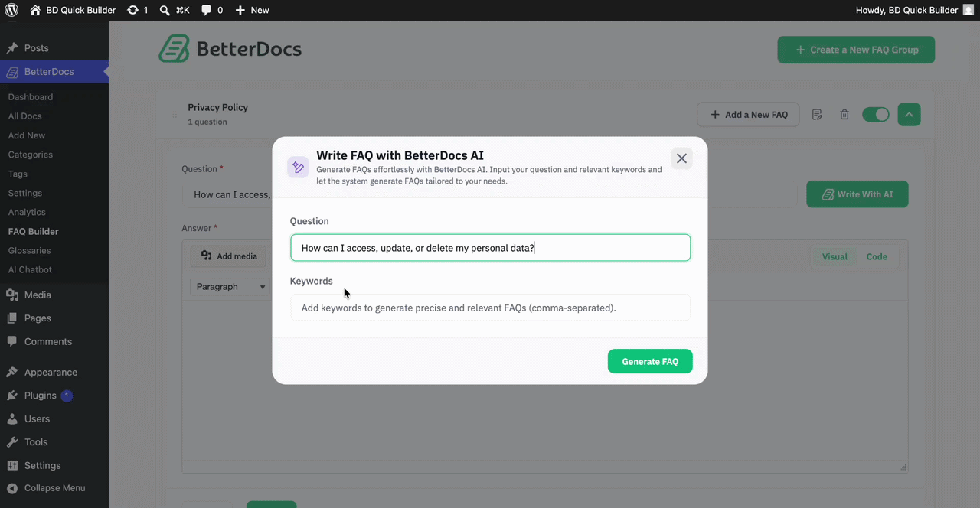Switch to the Visual editor tab
Image resolution: width=980 pixels, height=508 pixels.
coord(835,257)
